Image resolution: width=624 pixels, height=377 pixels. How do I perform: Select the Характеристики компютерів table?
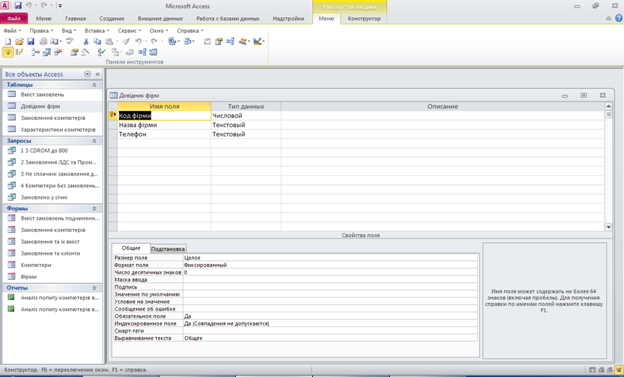58,130
